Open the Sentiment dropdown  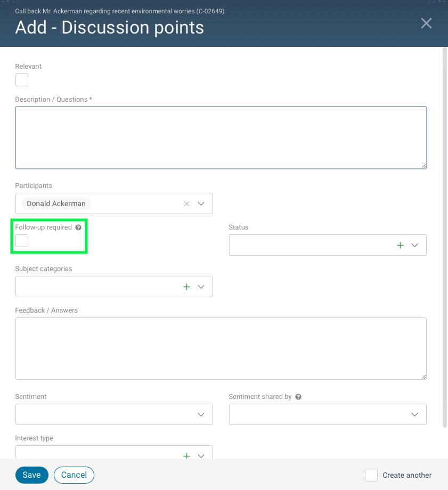pyautogui.click(x=201, y=414)
